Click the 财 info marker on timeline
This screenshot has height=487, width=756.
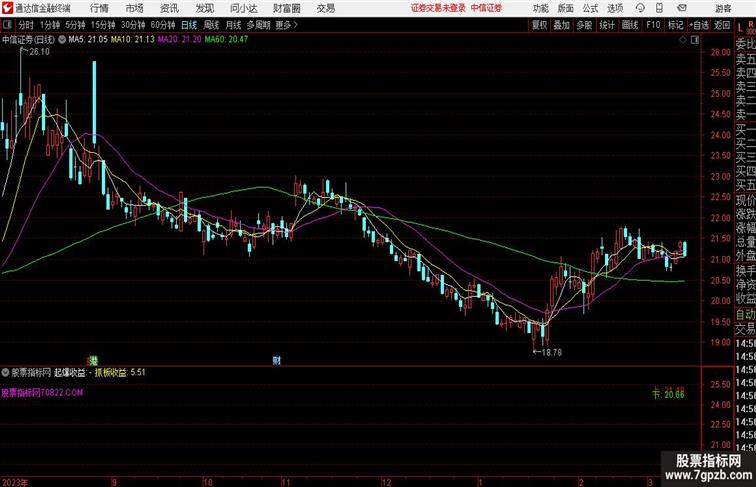276,360
